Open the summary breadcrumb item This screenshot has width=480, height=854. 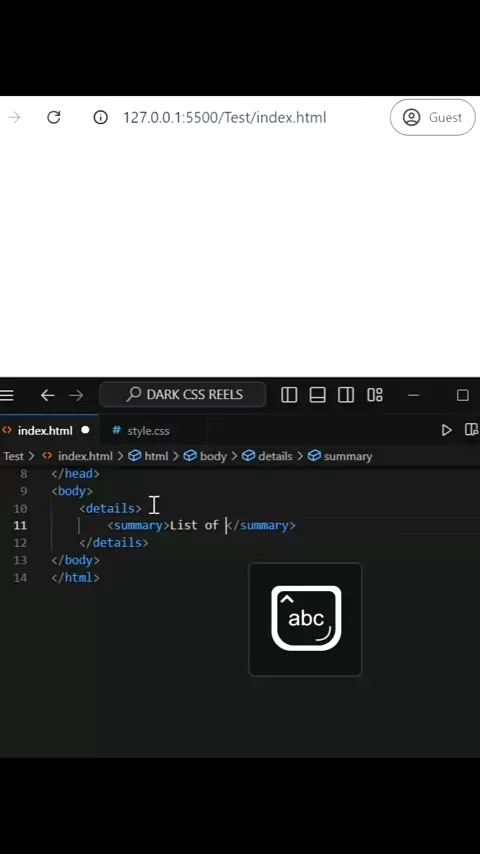[x=340, y=456]
